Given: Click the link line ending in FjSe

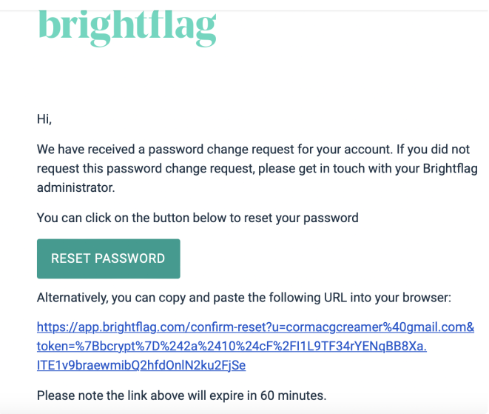Looking at the screenshot, I should click(x=141, y=366).
